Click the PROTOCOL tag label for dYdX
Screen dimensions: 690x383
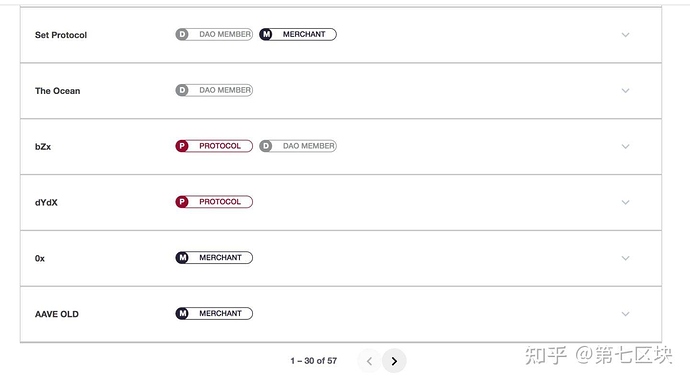[x=220, y=202]
